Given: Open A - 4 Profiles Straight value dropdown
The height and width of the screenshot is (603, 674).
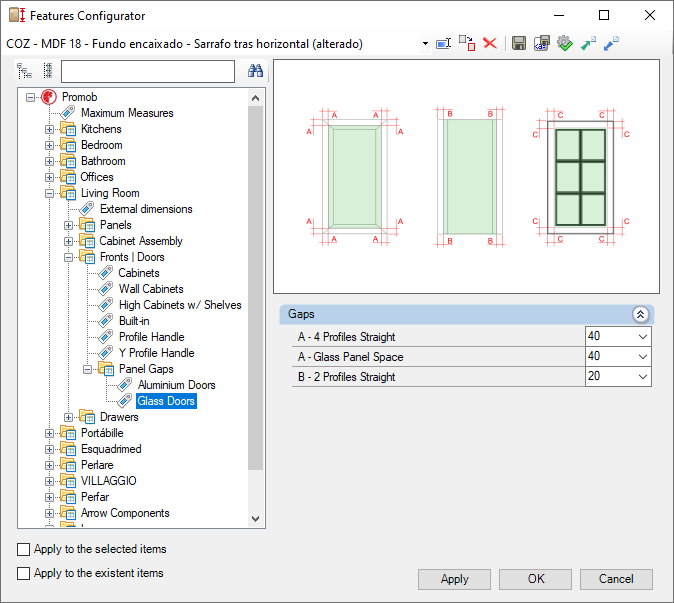Looking at the screenshot, I should point(643,337).
